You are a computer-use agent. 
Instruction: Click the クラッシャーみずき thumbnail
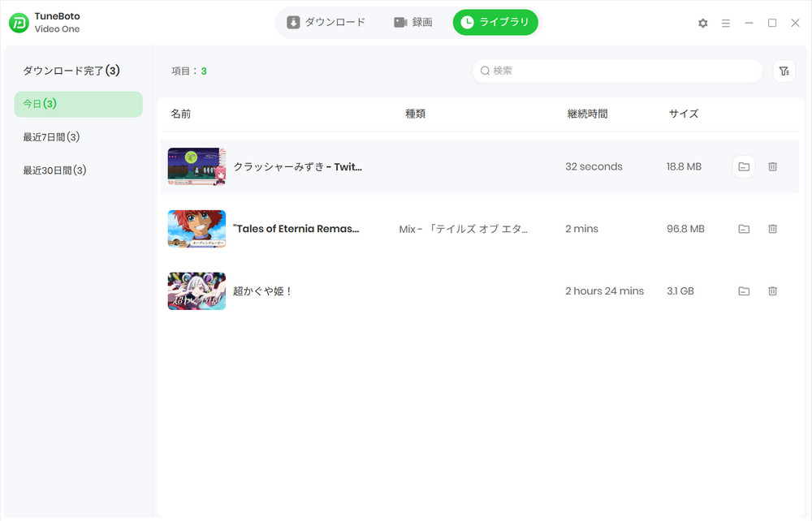tap(197, 166)
